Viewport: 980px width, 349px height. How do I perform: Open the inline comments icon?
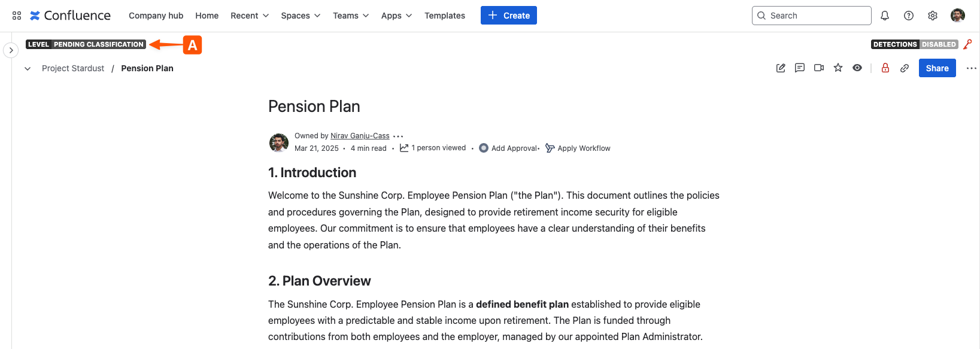click(800, 68)
